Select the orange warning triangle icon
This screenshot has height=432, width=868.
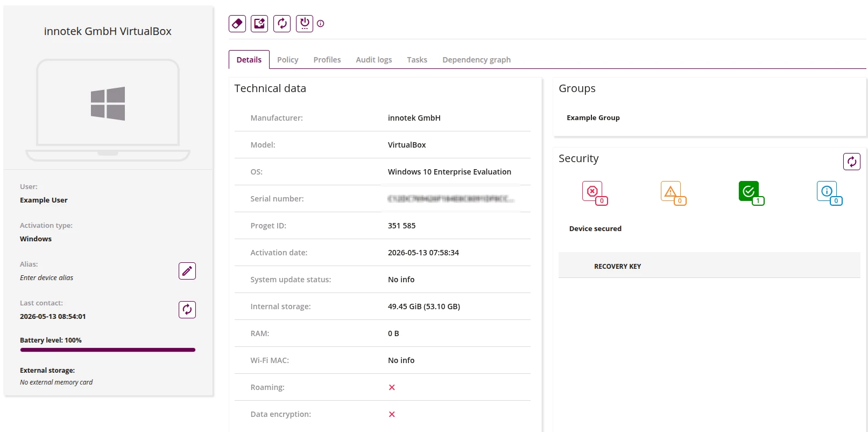[x=673, y=193]
